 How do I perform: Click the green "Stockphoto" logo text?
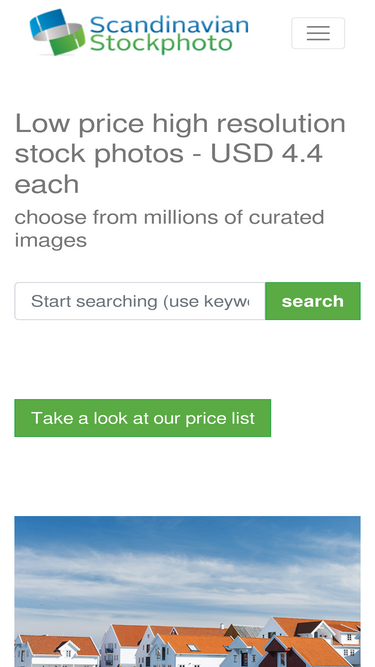[x=161, y=43]
